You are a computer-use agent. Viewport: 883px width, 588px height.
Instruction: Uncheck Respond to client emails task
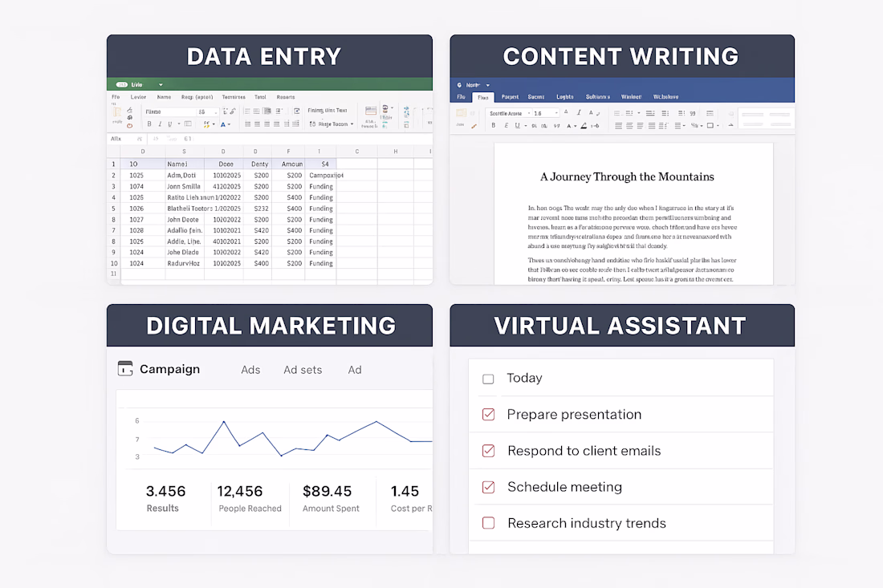click(x=488, y=451)
